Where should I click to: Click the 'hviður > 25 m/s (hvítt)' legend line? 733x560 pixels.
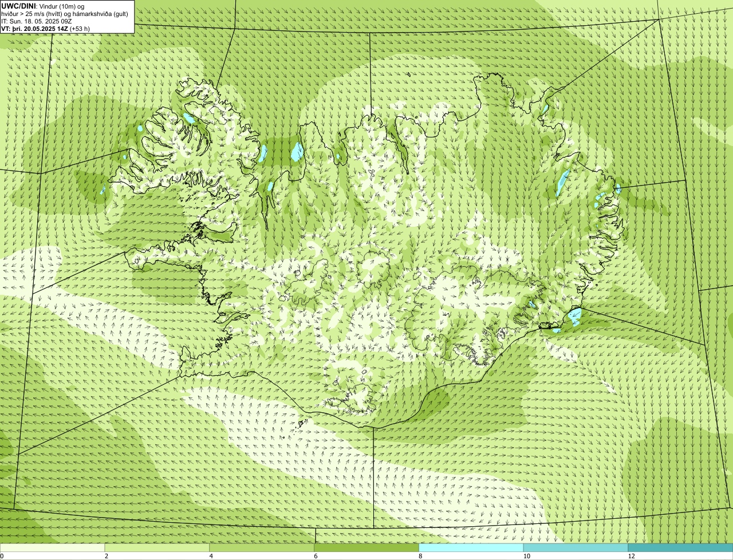tap(65, 14)
